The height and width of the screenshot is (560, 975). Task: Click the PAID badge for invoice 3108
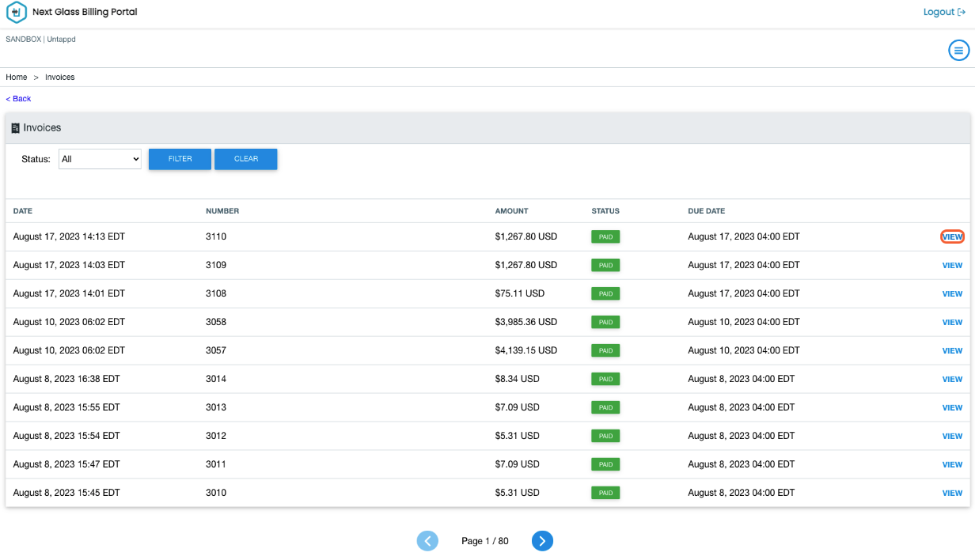pyautogui.click(x=605, y=294)
